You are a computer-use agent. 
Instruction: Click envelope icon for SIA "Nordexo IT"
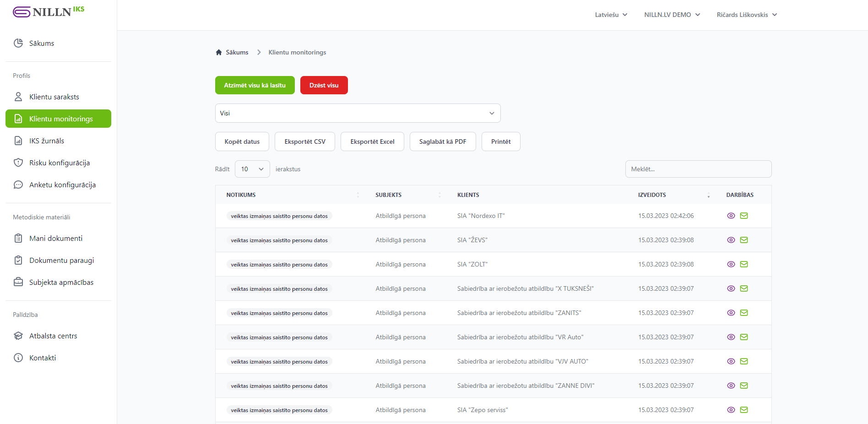click(x=744, y=216)
